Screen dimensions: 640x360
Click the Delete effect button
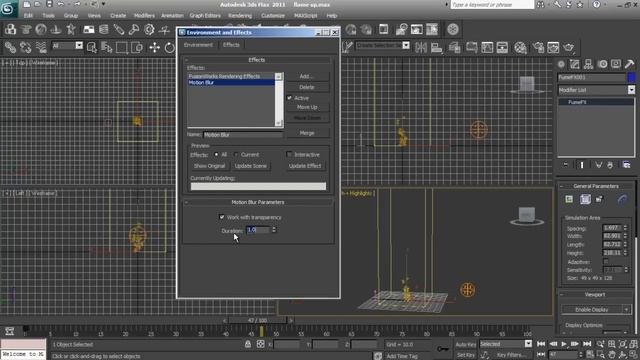point(307,87)
